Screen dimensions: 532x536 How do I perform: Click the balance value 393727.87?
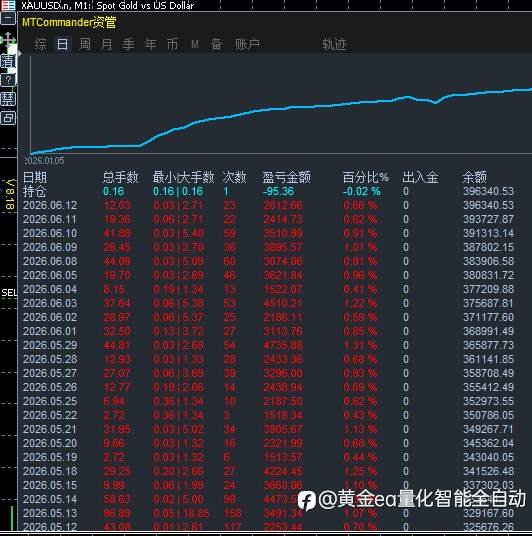pos(489,219)
